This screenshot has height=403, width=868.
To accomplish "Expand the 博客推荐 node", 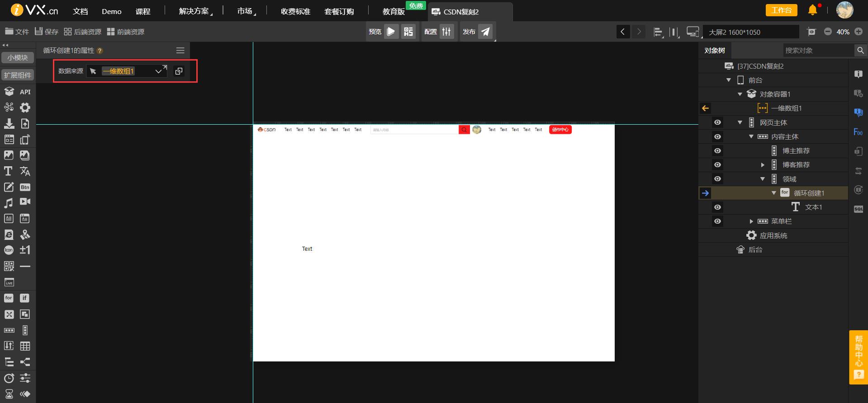I will (763, 165).
